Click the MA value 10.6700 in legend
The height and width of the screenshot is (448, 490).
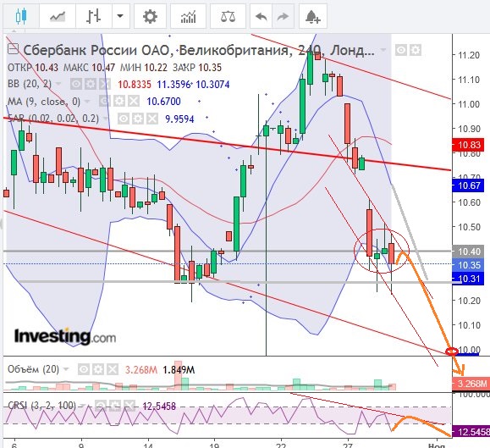pos(163,102)
